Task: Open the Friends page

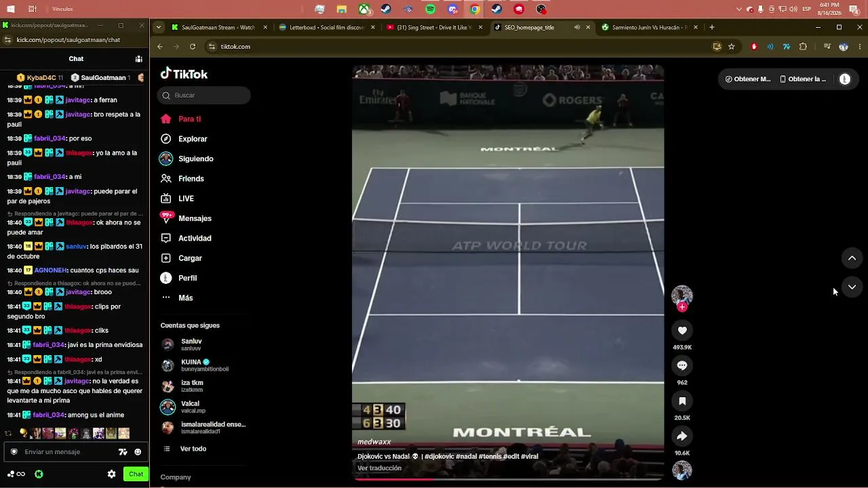Action: point(182,179)
